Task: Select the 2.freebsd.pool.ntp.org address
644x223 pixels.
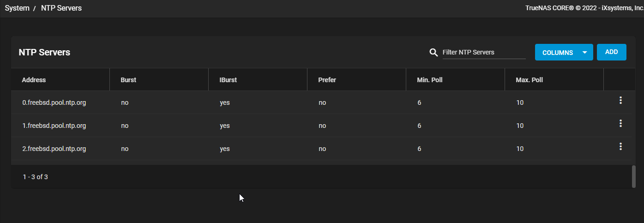Action: coord(54,149)
